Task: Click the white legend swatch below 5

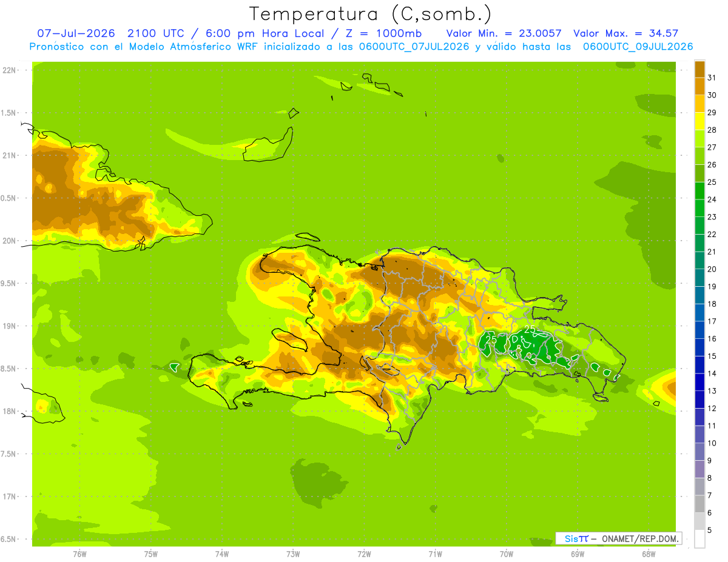Action: pos(699,539)
